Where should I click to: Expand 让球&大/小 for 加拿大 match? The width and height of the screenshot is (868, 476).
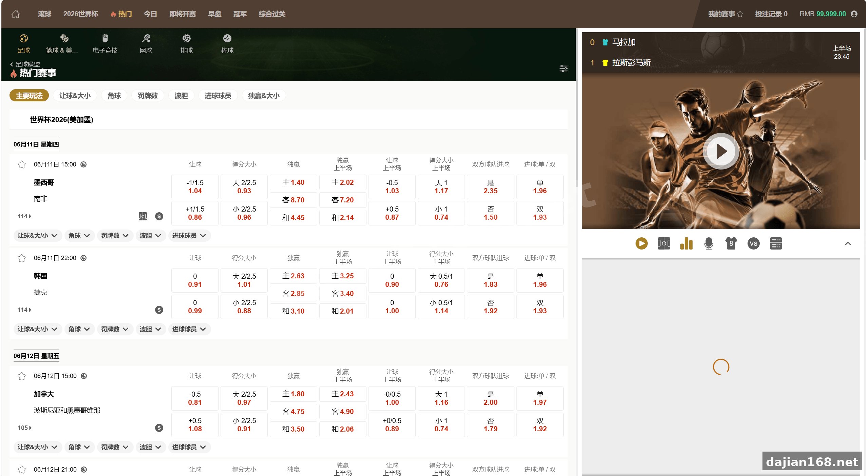(37, 447)
